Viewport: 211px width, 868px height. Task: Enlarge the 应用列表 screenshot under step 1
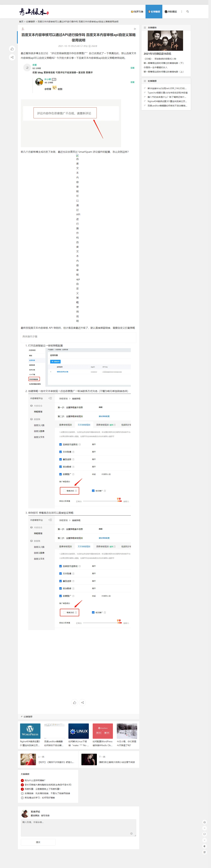tap(80, 367)
